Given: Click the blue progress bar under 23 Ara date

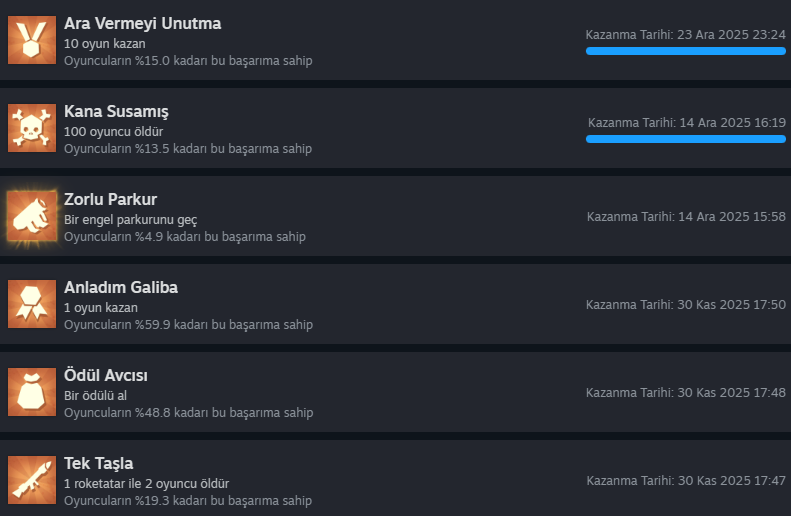Looking at the screenshot, I should click(686, 51).
